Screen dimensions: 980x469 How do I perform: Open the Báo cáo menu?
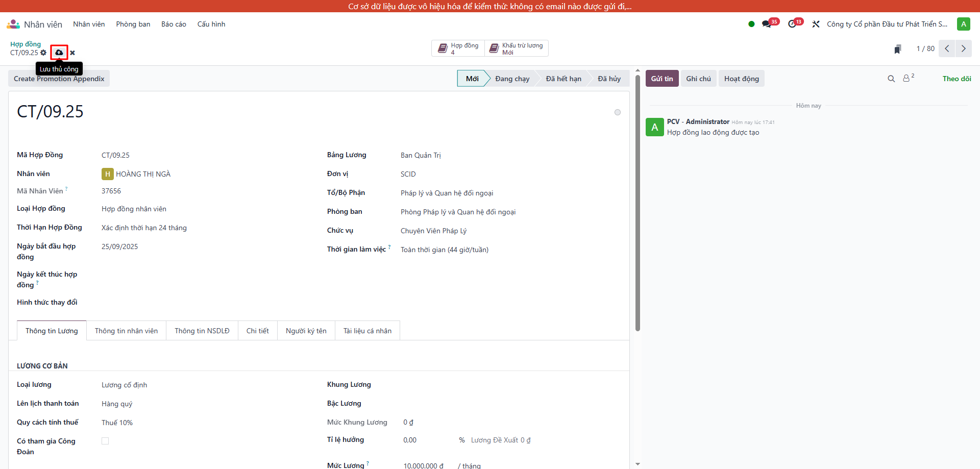tap(174, 24)
